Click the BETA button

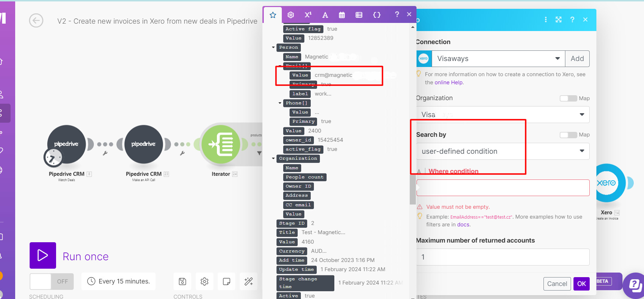602,281
